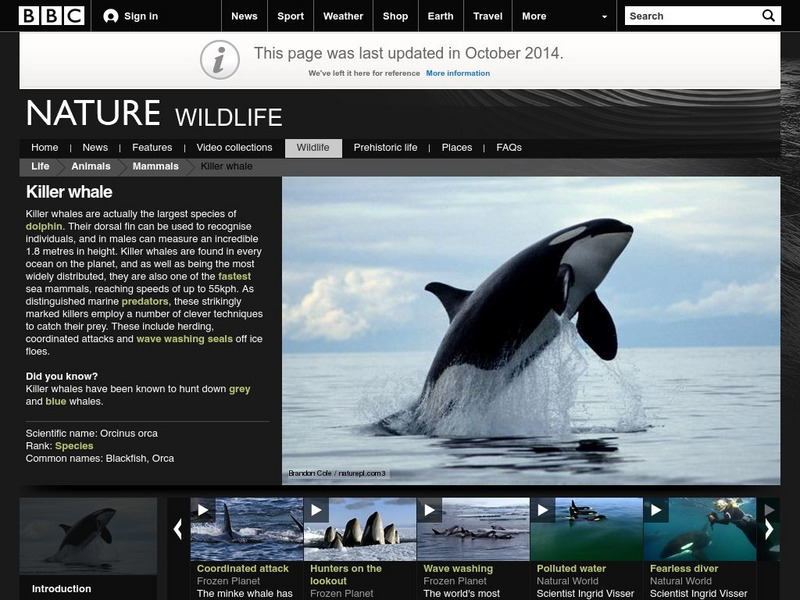
Task: Click the Scientific name: Orcinus orca text
Action: [92, 434]
